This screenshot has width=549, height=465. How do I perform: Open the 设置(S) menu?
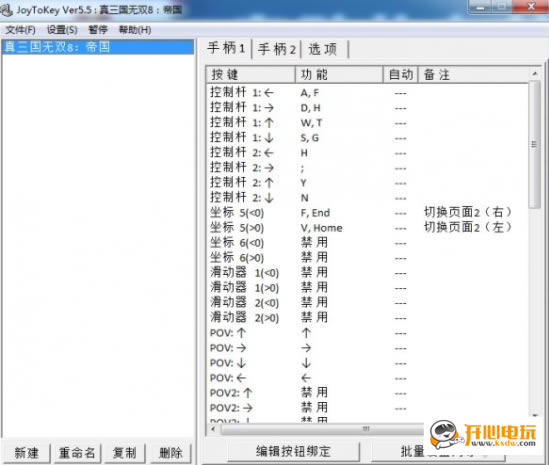pos(62,30)
